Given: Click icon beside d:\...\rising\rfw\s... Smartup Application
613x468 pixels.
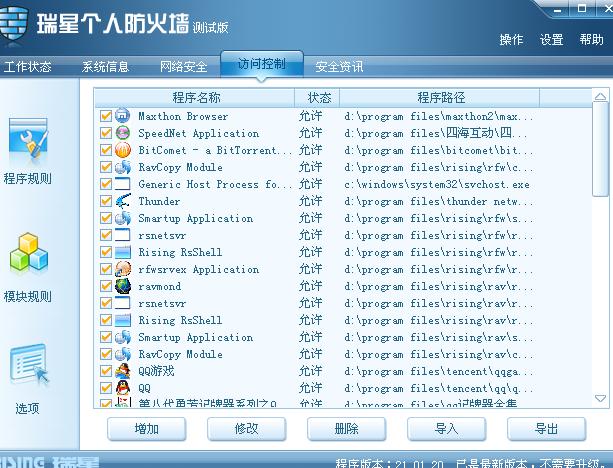Looking at the screenshot, I should pos(122,218).
